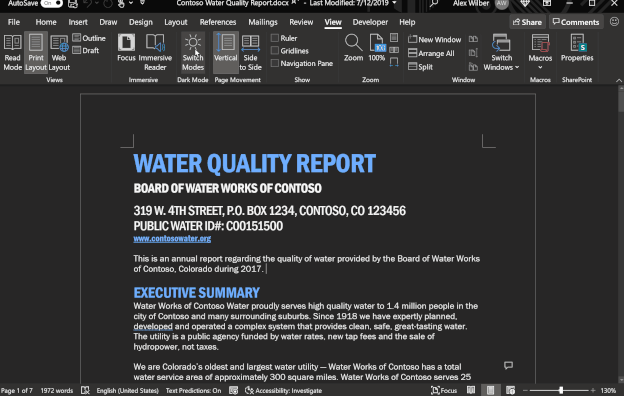Open the Zoom dialog
Image resolution: width=624 pixels, height=396 pixels.
[x=353, y=48]
